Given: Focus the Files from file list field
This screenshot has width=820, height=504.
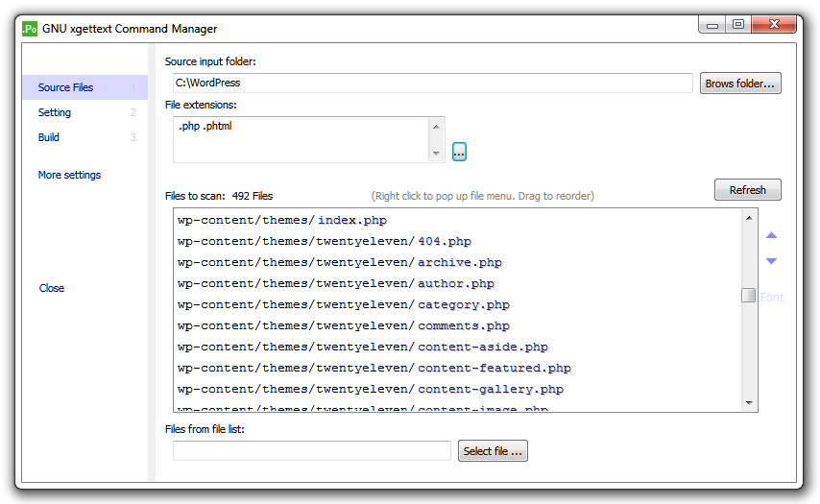Looking at the screenshot, I should point(312,450).
